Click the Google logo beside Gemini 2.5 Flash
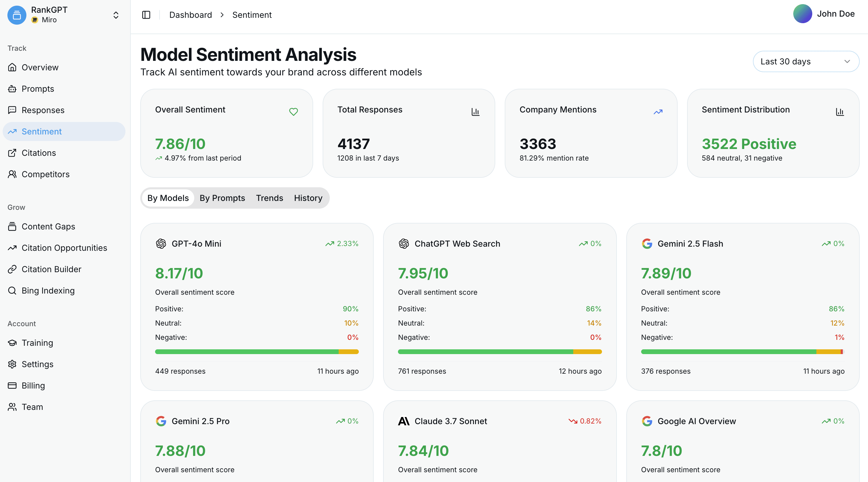Image resolution: width=868 pixels, height=482 pixels. [x=647, y=244]
